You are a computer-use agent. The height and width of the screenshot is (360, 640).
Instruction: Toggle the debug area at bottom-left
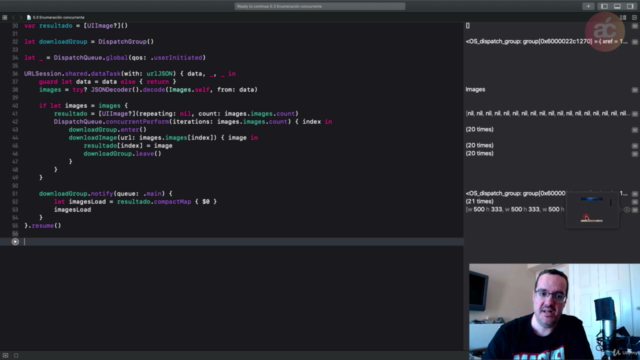click(5, 356)
